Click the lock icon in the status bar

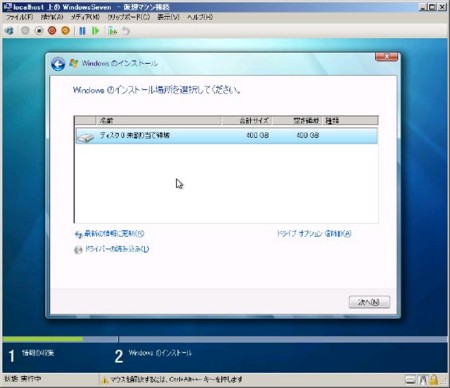(x=434, y=379)
